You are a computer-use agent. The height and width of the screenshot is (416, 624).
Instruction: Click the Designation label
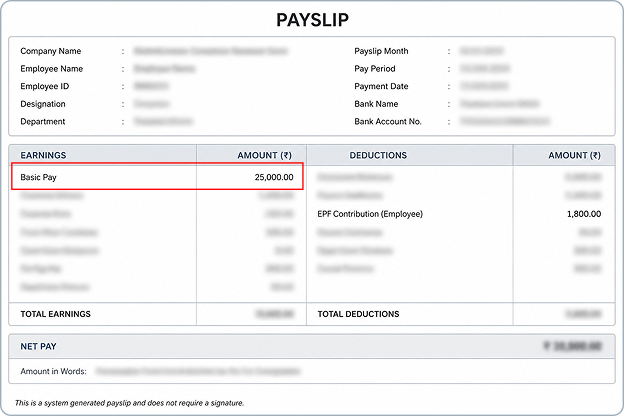pyautogui.click(x=43, y=104)
